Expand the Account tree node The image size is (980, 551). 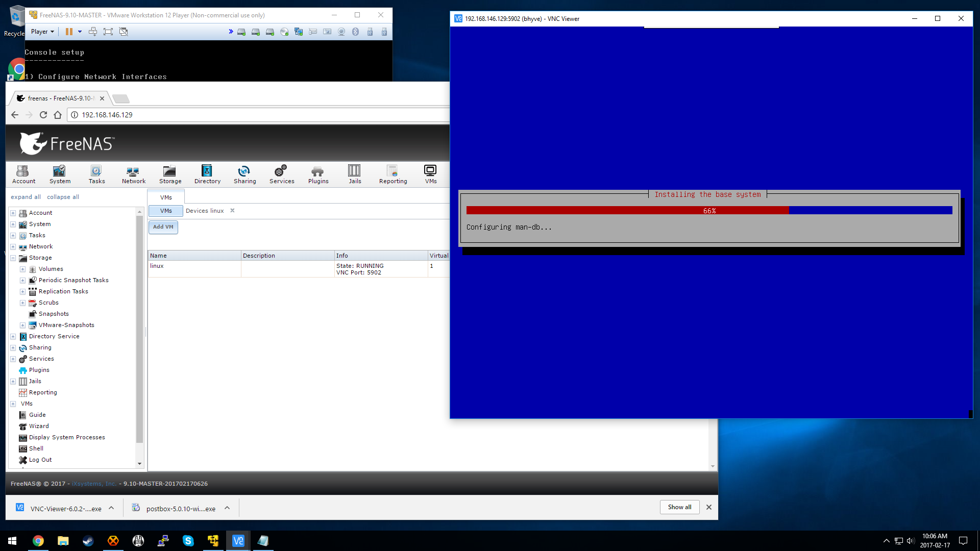(x=13, y=213)
